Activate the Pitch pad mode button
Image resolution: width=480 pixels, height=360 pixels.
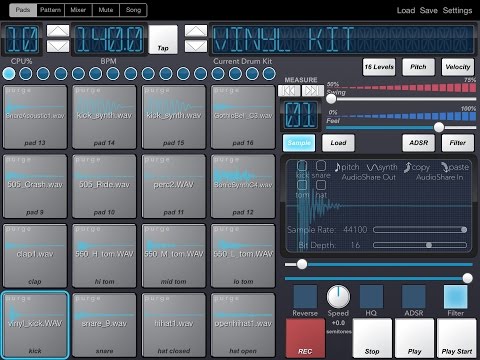tap(418, 67)
